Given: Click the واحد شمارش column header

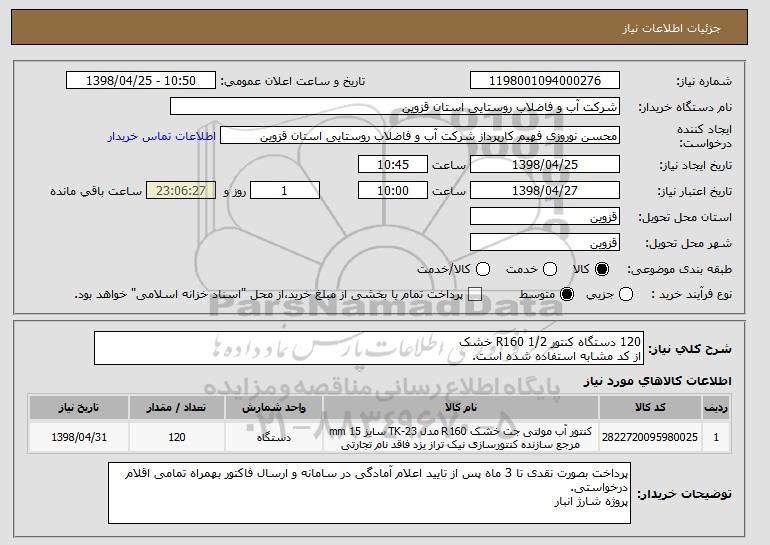Looking at the screenshot, I should (274, 408).
